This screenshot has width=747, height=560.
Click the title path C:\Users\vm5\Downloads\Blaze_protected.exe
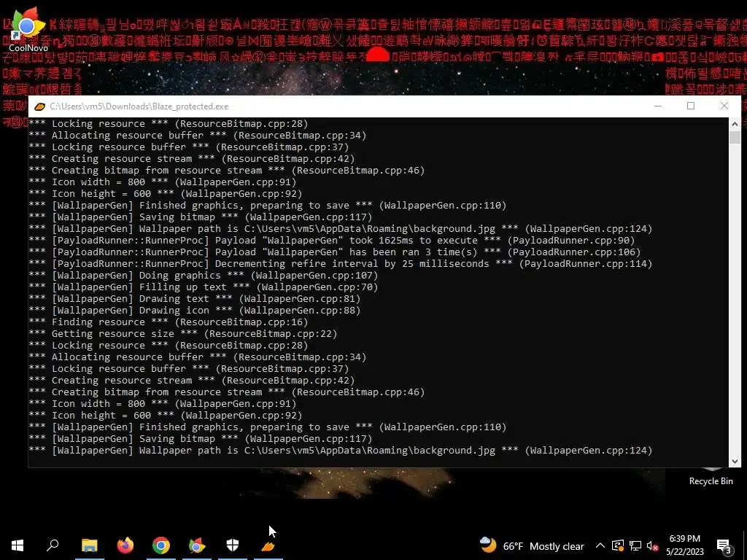click(139, 106)
